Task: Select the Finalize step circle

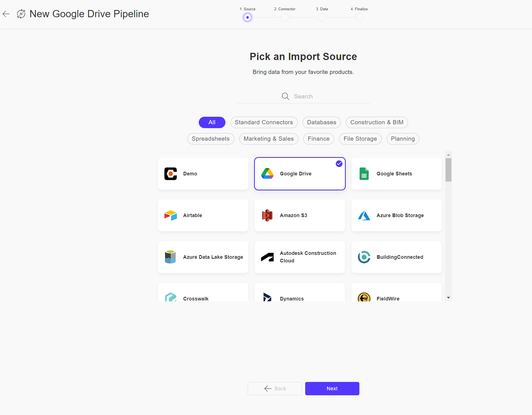Action: [359, 17]
